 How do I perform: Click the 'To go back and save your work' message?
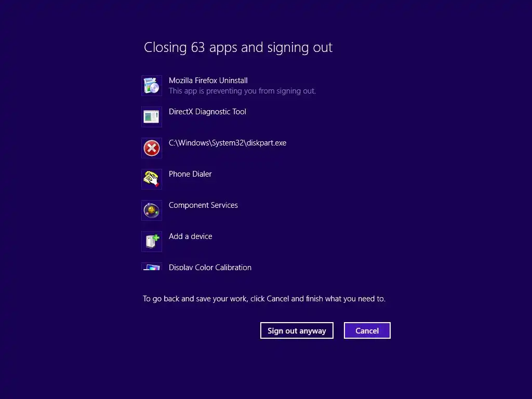(264, 299)
